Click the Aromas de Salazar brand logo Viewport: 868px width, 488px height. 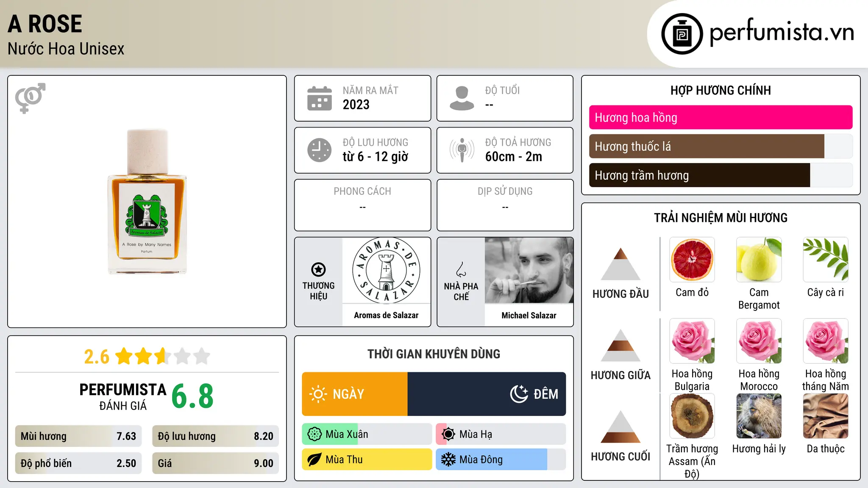386,270
